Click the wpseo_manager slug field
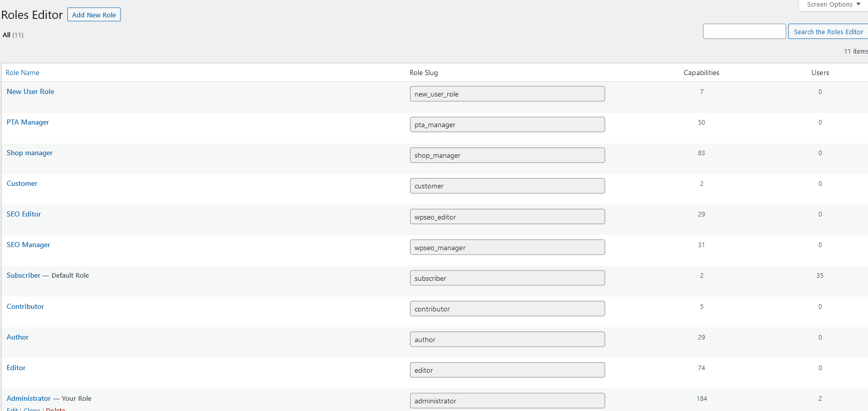868x411 pixels. point(508,247)
